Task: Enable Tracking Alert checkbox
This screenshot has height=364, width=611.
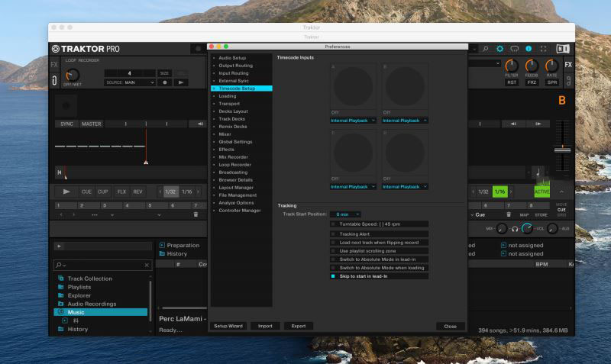Action: pos(333,234)
